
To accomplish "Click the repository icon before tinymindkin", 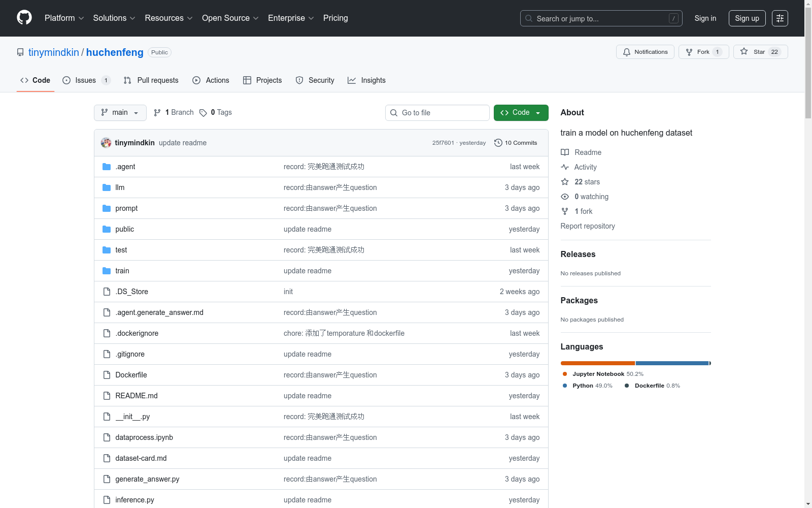I will pyautogui.click(x=20, y=52).
